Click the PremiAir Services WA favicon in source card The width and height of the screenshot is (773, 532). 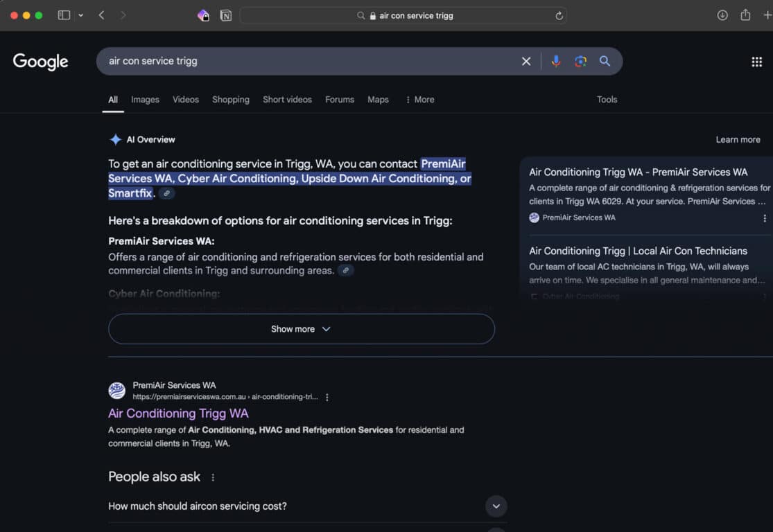coord(534,218)
